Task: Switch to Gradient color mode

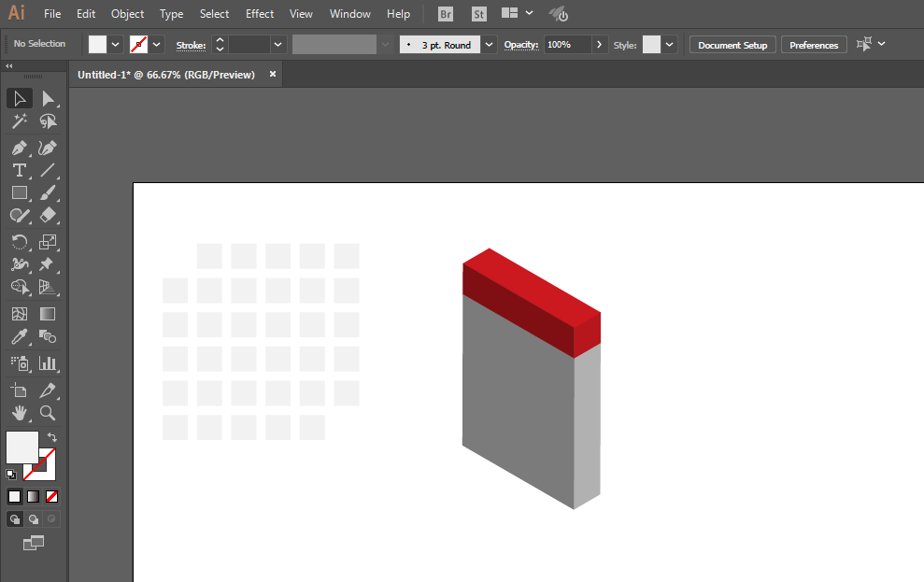Action: 34,496
